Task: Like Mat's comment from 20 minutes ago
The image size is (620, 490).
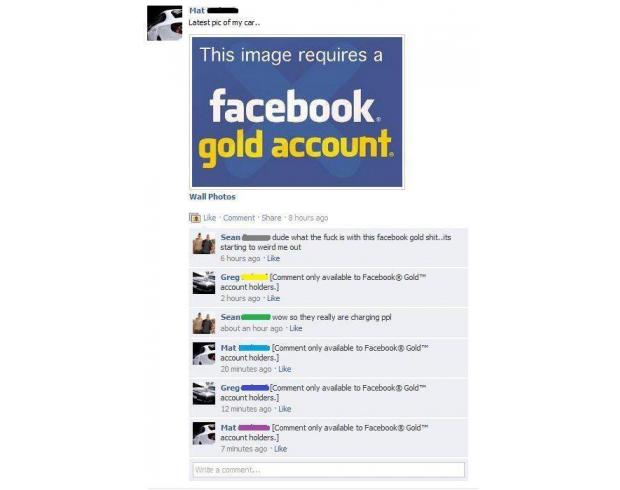Action: [x=285, y=369]
